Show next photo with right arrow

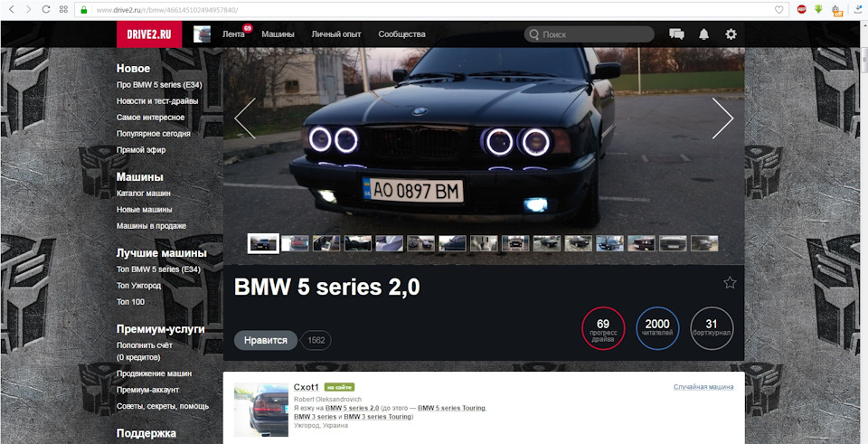[722, 118]
